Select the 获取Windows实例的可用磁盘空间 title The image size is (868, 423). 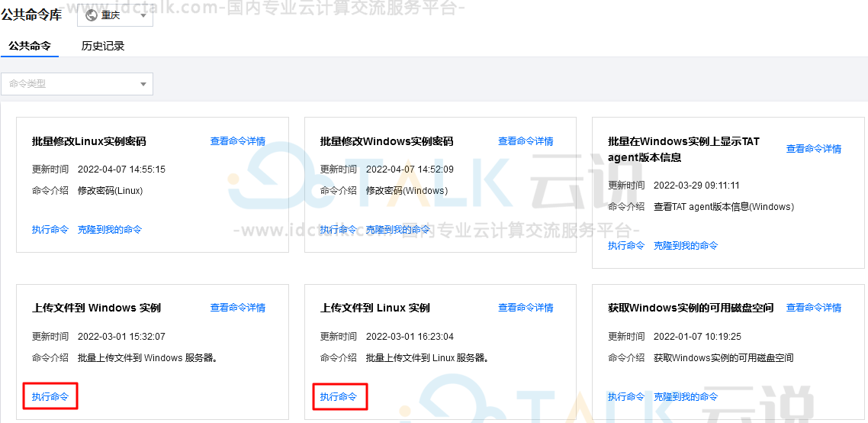691,308
